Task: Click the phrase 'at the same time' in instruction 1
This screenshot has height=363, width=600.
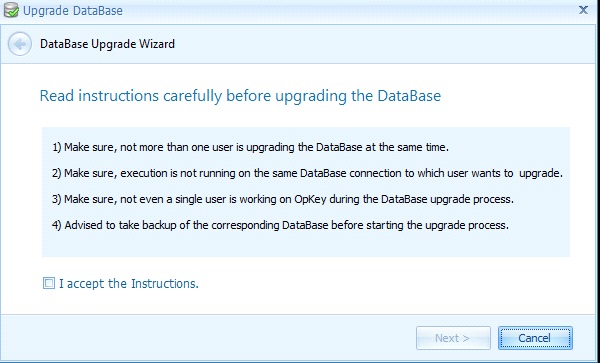Action: tap(407, 147)
